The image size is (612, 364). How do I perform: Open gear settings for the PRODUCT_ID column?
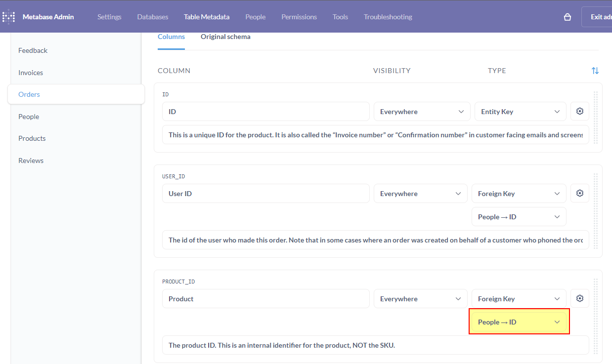pos(579,298)
